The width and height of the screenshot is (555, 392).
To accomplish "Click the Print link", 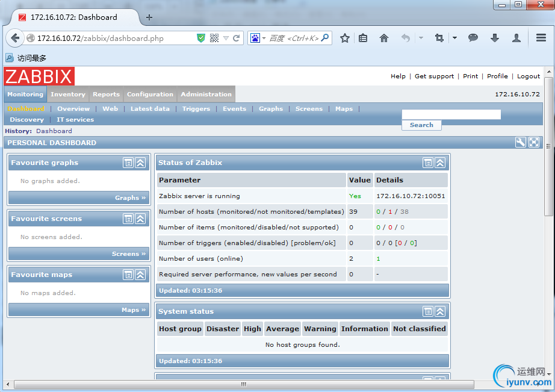I will [x=470, y=76].
